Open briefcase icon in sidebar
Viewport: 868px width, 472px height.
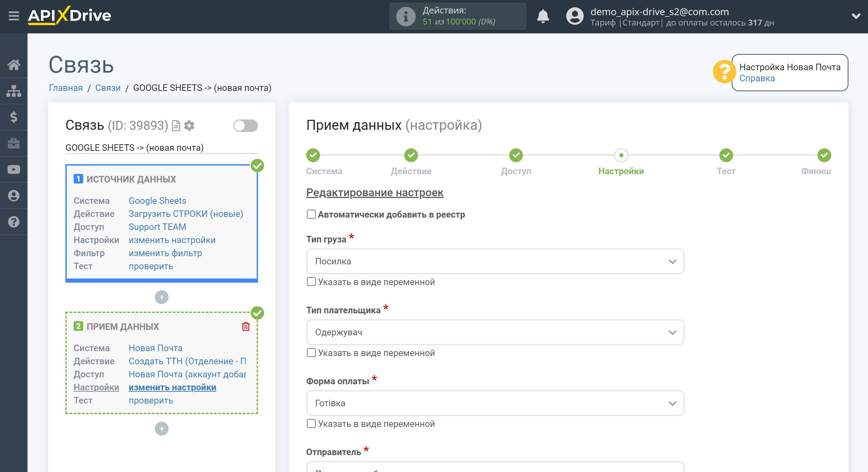pos(14,143)
